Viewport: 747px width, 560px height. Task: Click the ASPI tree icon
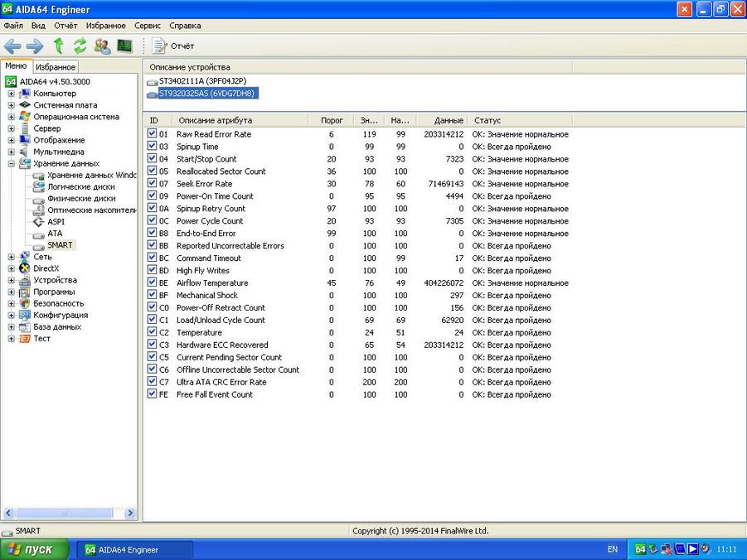click(x=39, y=221)
